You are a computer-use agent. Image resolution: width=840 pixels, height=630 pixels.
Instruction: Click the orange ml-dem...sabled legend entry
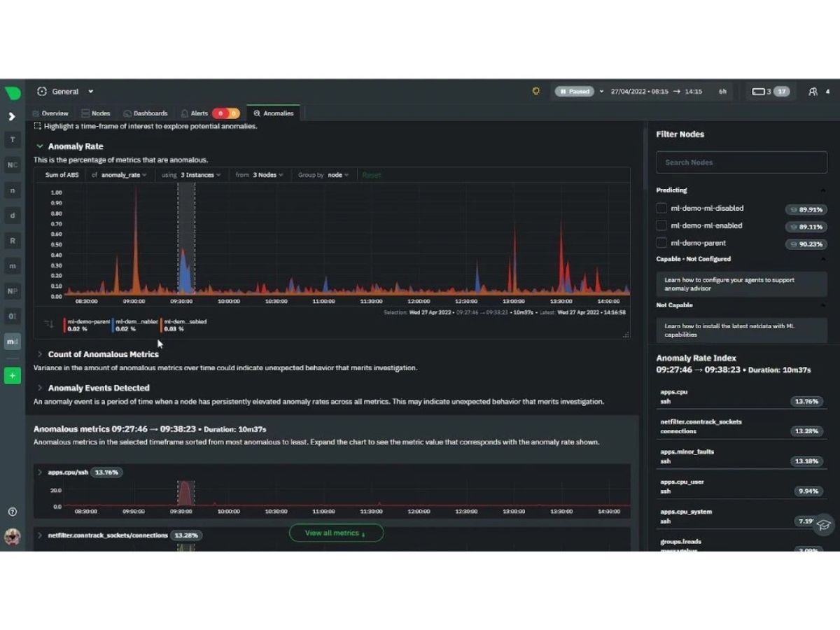coord(183,325)
